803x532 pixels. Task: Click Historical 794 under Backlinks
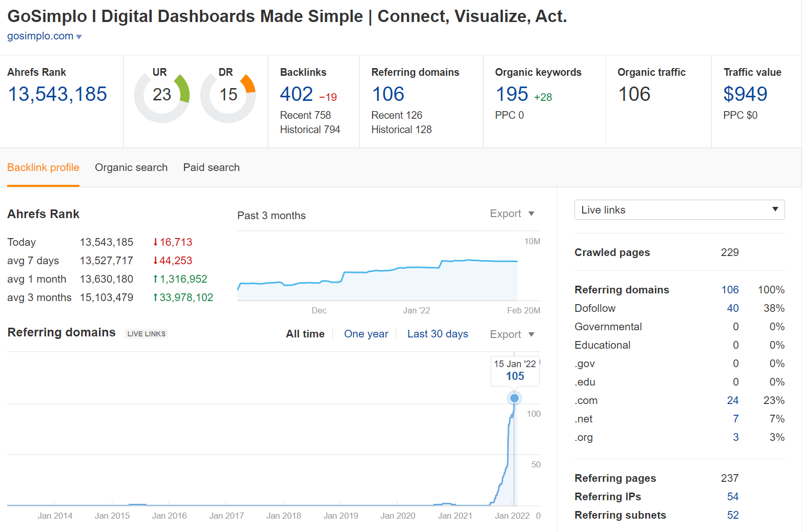[x=310, y=130]
